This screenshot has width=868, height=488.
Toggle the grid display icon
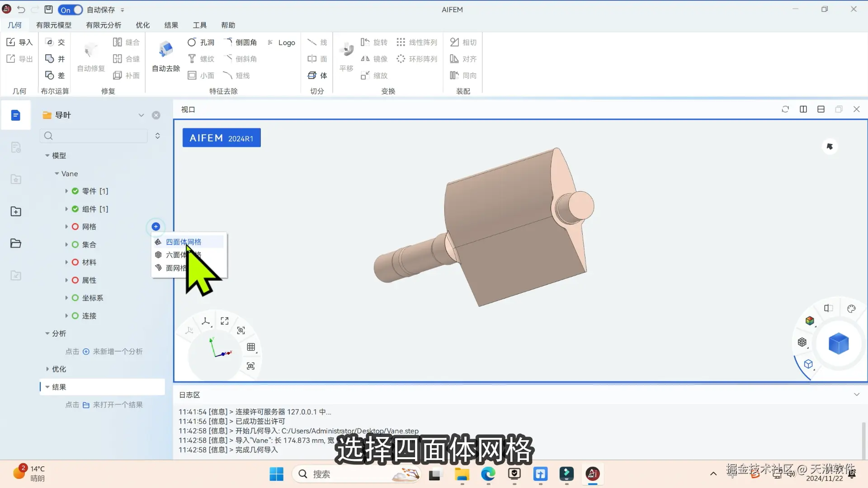pos(251,347)
